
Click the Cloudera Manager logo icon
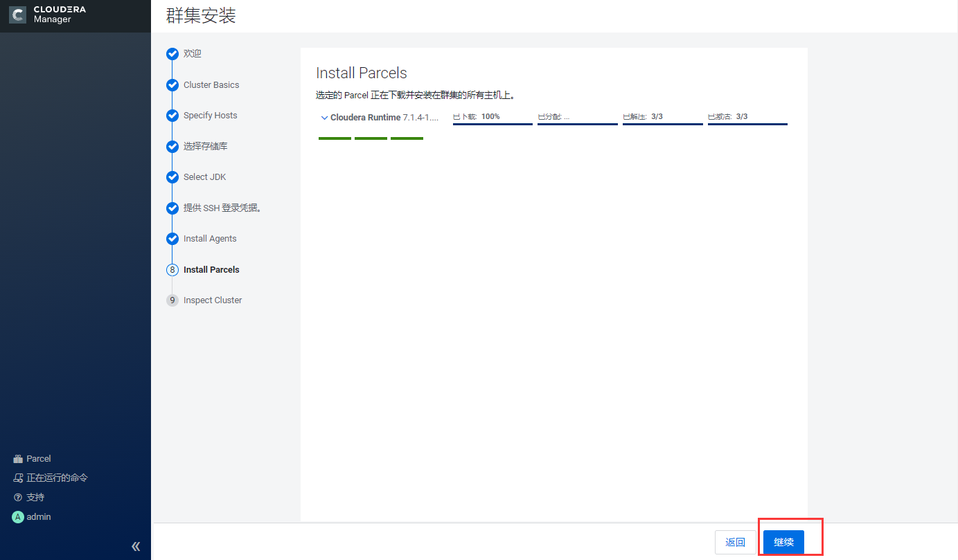click(x=18, y=15)
